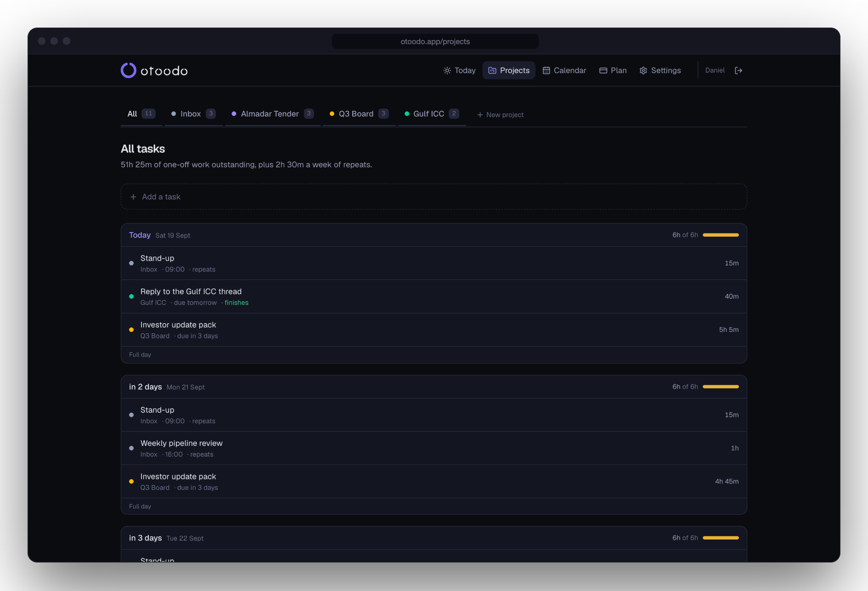Toggle the Weekly pipeline review status dot
Screen dimensions: 868x591
pos(131,448)
